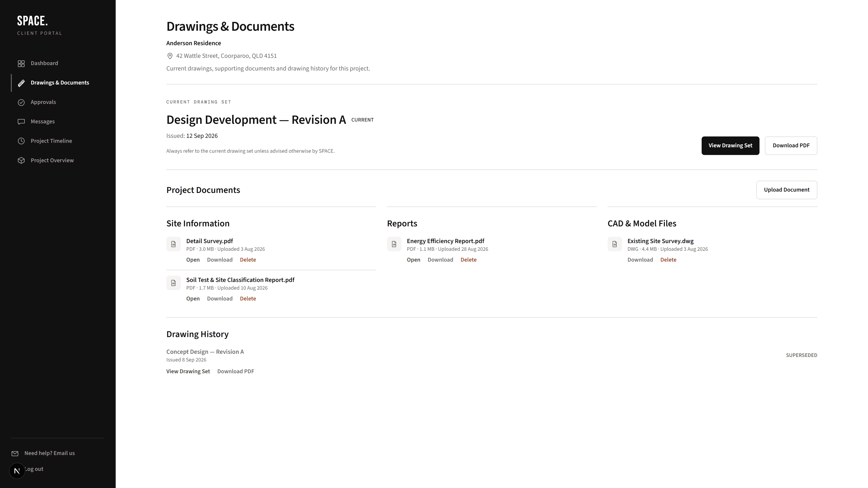This screenshot has width=868, height=488.
Task: Click the Energy Efficiency Report file icon
Action: pos(394,244)
